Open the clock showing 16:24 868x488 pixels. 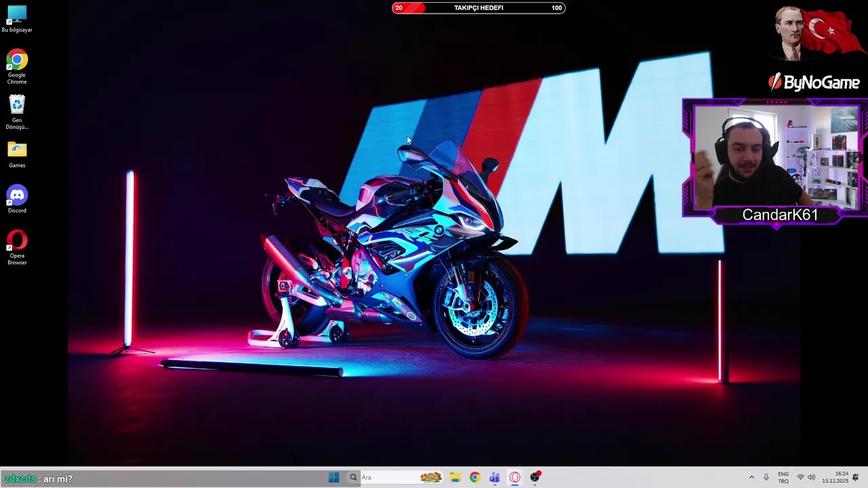pos(835,477)
